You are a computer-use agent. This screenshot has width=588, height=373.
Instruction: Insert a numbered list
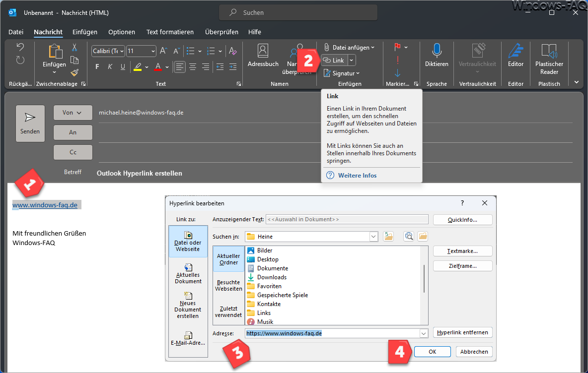pyautogui.click(x=211, y=51)
